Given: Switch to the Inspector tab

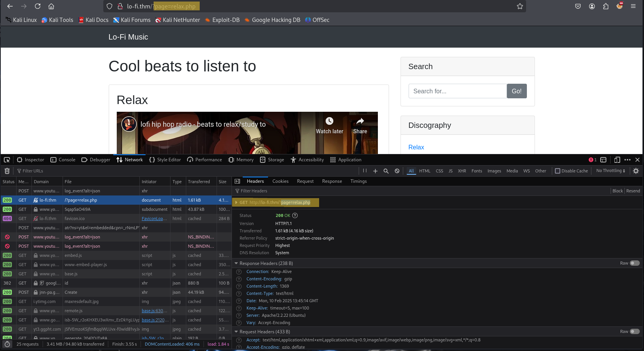Looking at the screenshot, I should click(31, 160).
